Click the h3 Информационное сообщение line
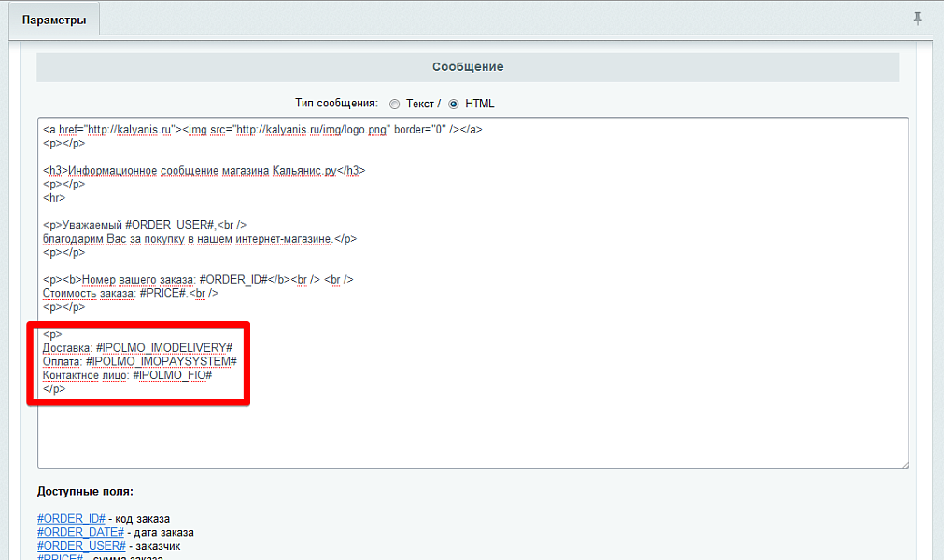The height and width of the screenshot is (560, 944). point(204,171)
